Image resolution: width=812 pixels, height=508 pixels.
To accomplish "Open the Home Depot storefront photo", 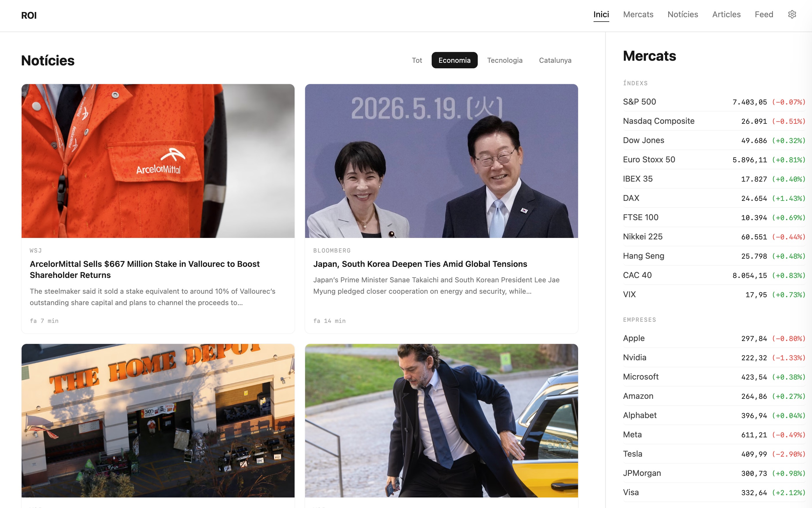I will coord(158,420).
